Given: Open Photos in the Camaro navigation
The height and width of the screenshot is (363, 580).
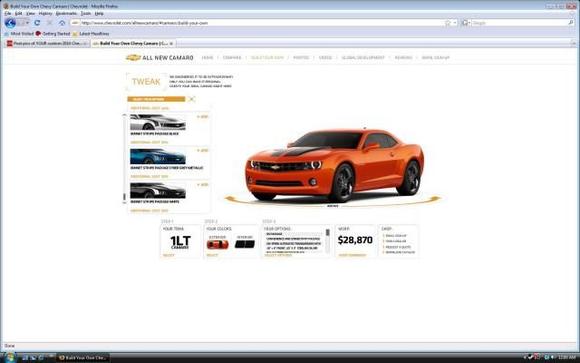Looking at the screenshot, I should [301, 58].
